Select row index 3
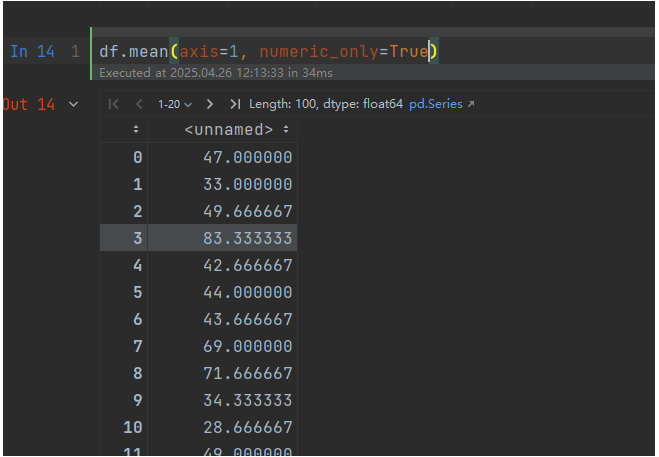Screen dimensions: 659x457 tap(137, 238)
